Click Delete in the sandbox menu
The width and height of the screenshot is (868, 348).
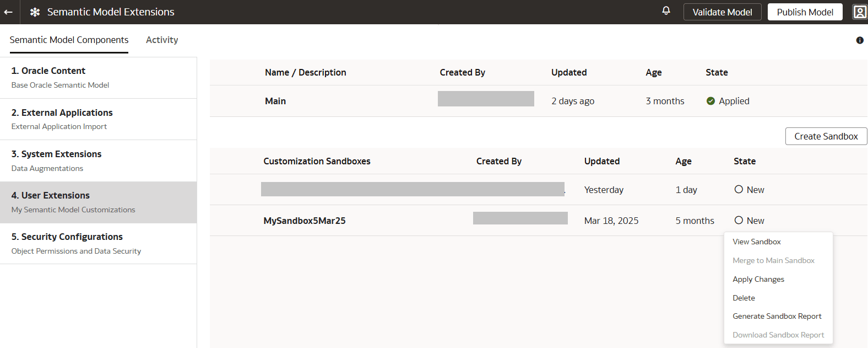744,298
